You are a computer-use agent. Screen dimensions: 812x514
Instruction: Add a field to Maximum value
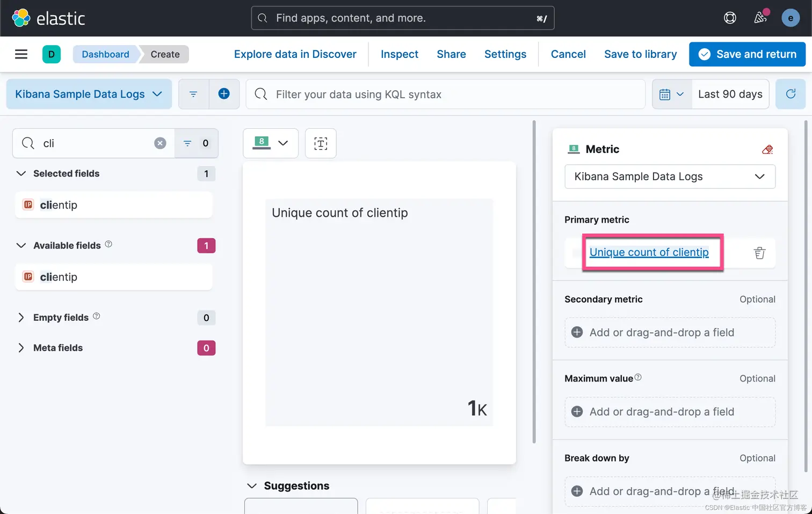[x=670, y=412]
